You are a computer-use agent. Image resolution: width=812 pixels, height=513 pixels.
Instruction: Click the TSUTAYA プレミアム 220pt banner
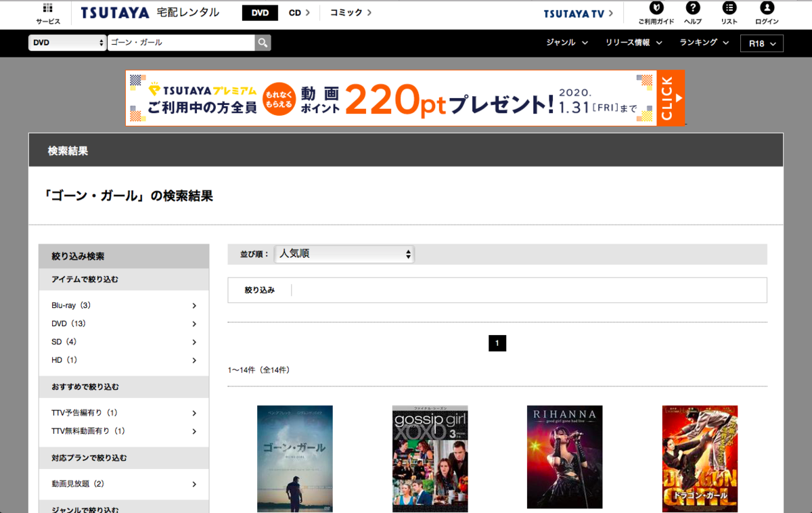(x=405, y=98)
